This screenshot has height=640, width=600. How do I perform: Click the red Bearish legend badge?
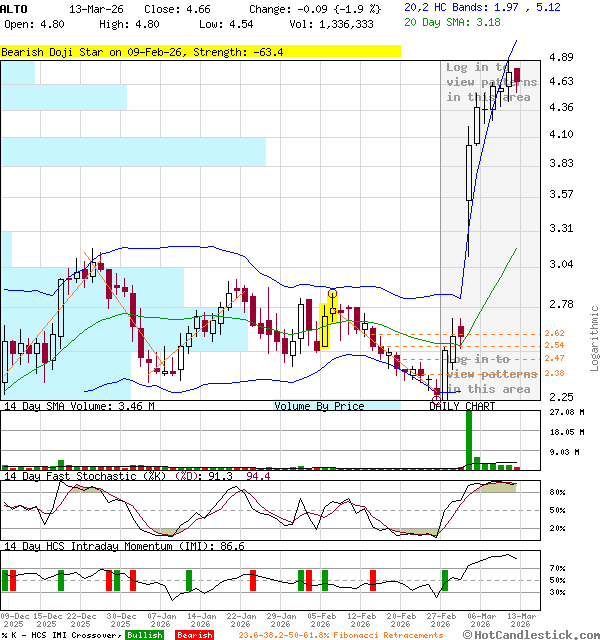pos(193,634)
